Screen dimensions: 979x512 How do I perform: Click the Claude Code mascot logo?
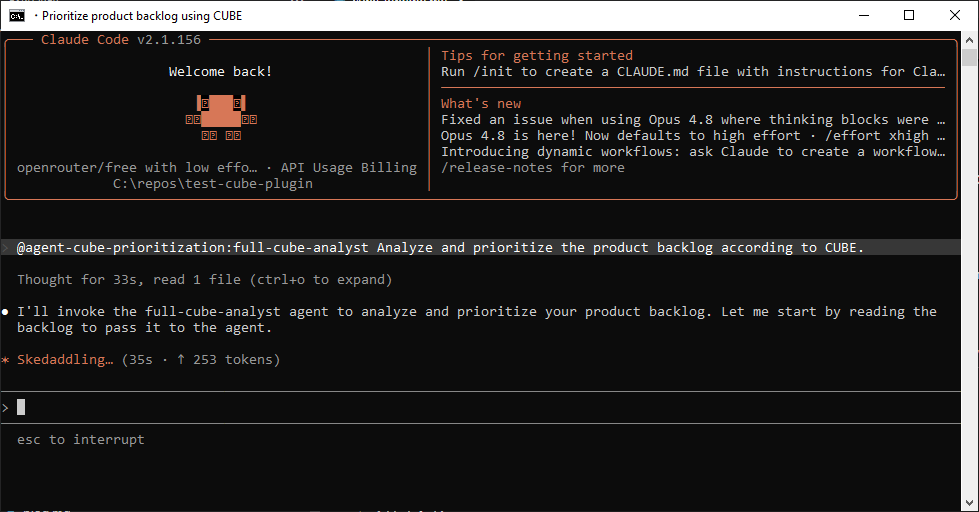pos(221,117)
